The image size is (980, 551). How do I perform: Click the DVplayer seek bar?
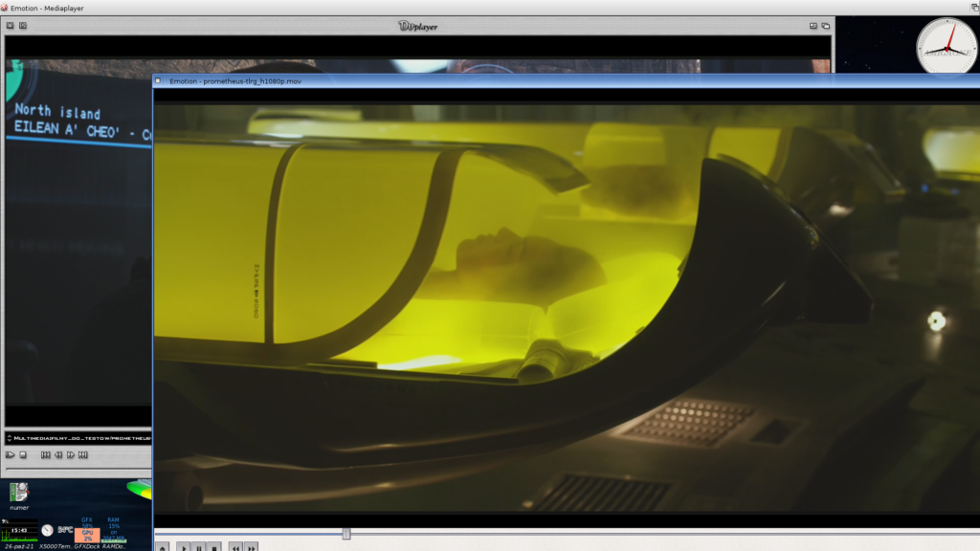click(x=78, y=469)
